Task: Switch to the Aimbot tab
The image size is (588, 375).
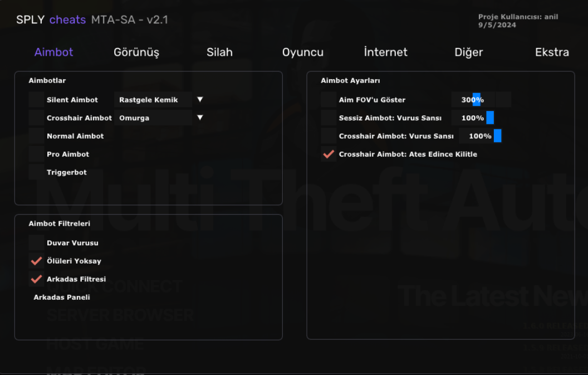Action: (x=53, y=52)
